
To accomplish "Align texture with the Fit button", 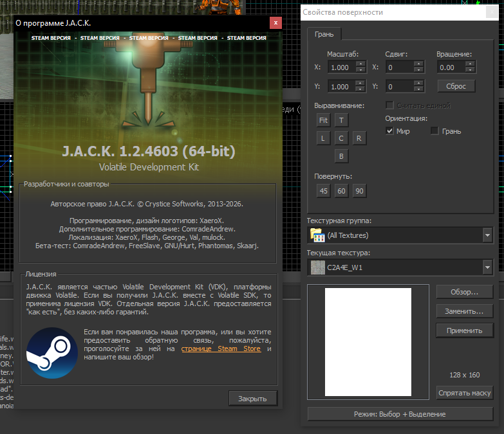I will pos(323,120).
